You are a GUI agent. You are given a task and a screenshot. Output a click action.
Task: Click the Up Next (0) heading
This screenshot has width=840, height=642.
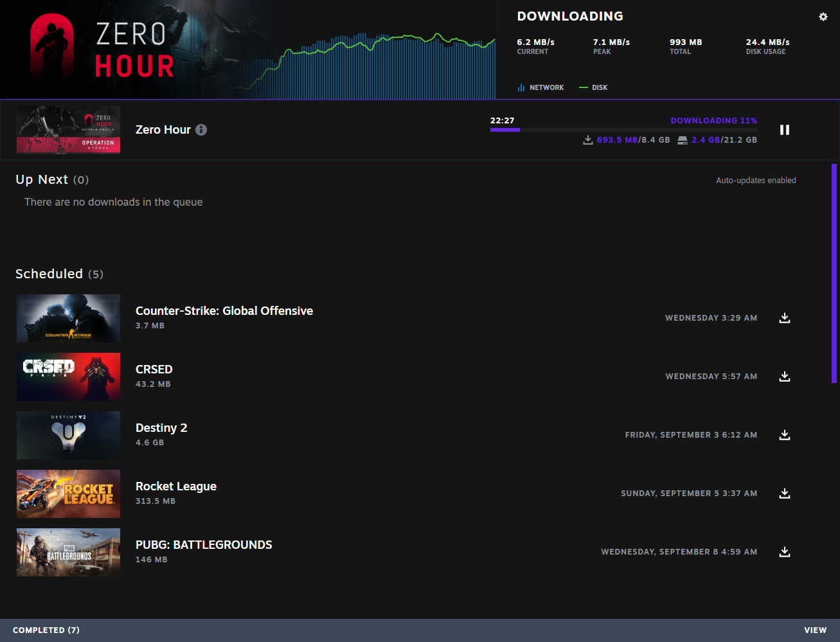(52, 180)
